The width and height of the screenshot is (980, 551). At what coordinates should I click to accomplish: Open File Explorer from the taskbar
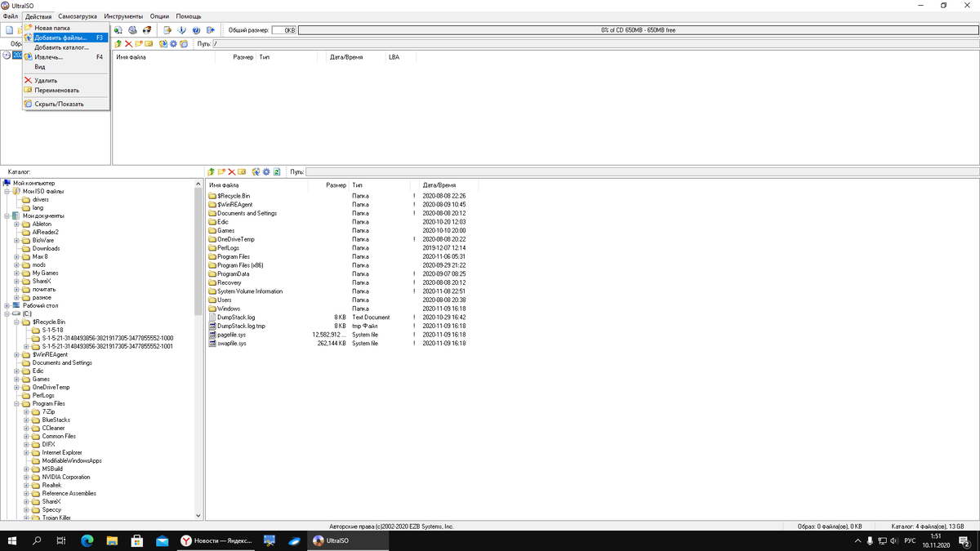(113, 540)
